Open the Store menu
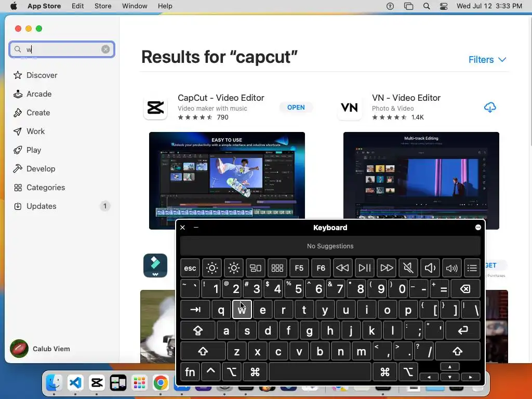The width and height of the screenshot is (532, 399). click(103, 6)
